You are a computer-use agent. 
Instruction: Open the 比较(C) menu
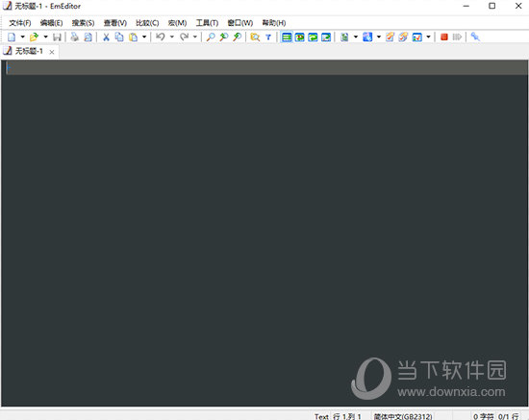(x=147, y=23)
